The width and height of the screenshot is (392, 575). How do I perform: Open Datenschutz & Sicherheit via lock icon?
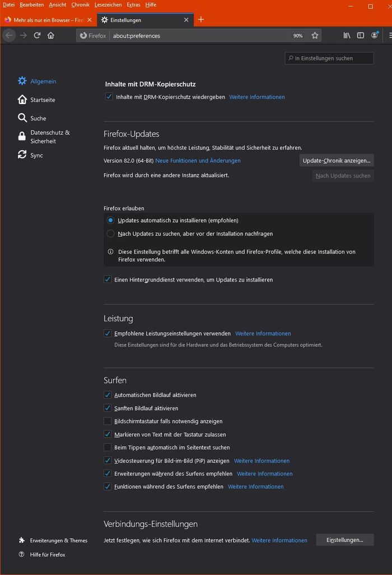tap(21, 136)
